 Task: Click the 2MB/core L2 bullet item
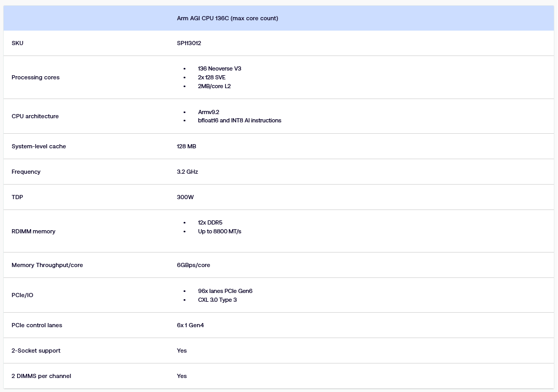tap(214, 86)
